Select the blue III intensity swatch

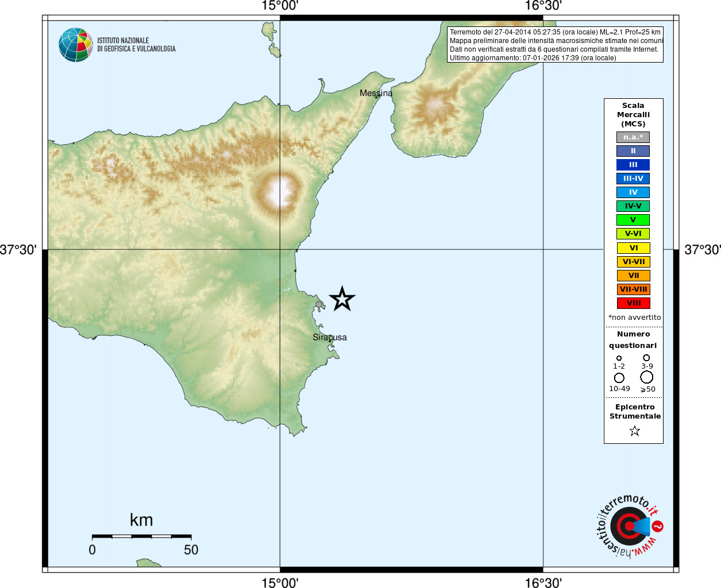click(x=633, y=165)
